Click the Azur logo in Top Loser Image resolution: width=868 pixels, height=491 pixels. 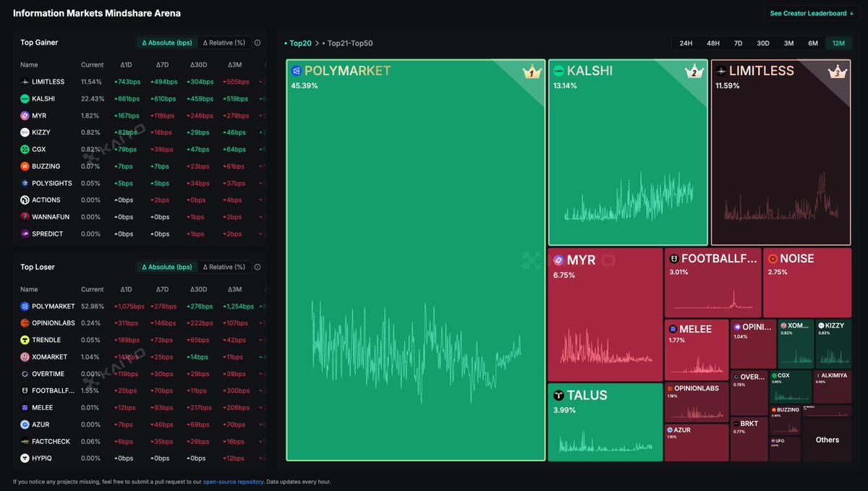(25, 424)
